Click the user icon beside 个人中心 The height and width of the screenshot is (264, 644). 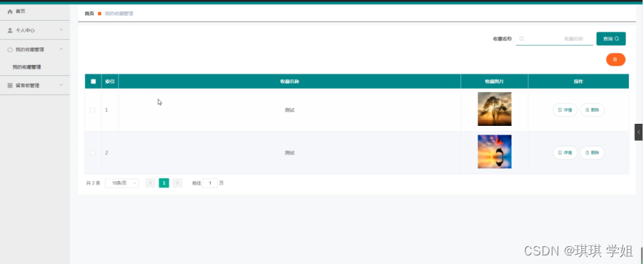click(x=10, y=31)
